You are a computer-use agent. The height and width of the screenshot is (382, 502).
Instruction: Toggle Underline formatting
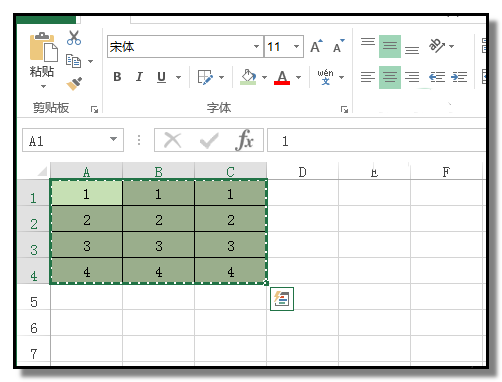(x=161, y=77)
